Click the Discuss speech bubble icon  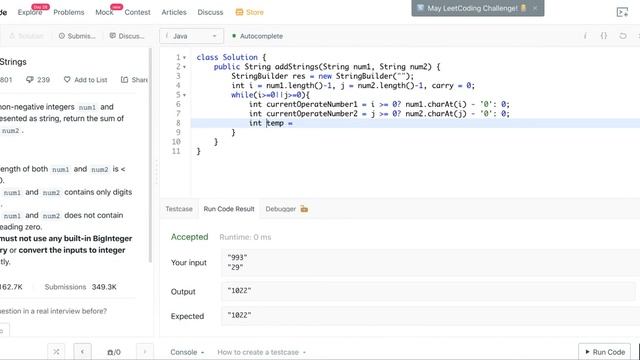113,36
